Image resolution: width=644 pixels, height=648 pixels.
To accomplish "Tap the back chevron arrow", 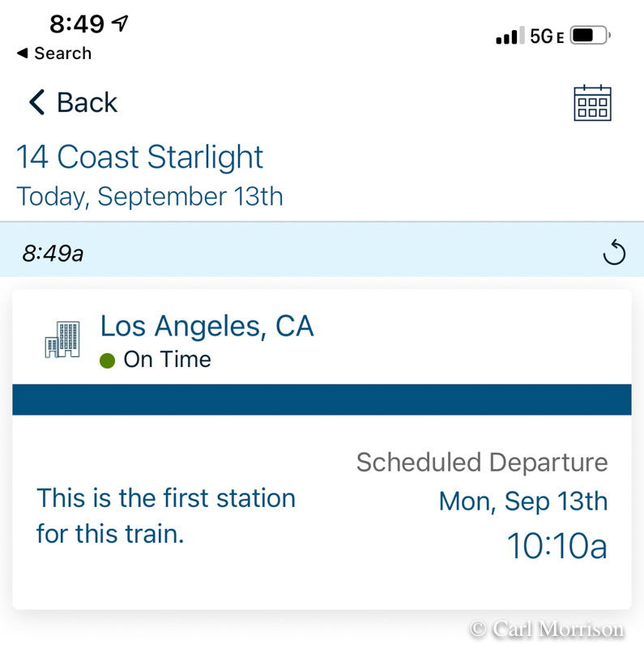I will click(x=36, y=103).
